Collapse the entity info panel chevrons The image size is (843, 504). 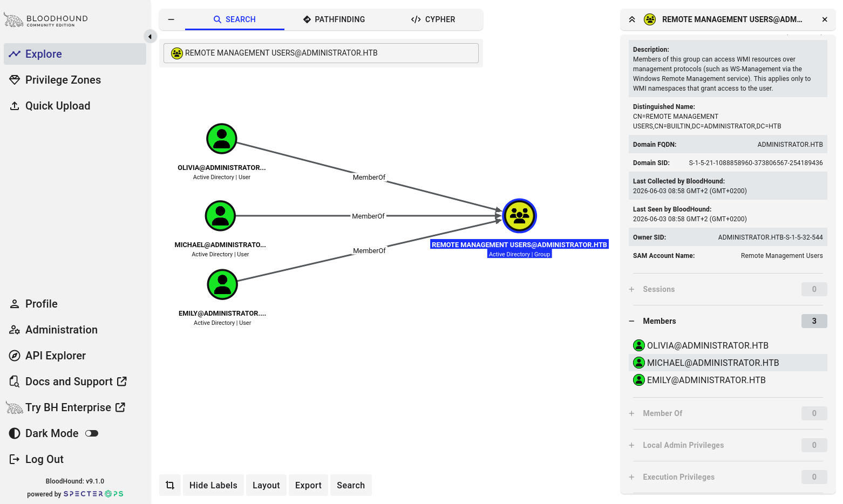tap(632, 19)
